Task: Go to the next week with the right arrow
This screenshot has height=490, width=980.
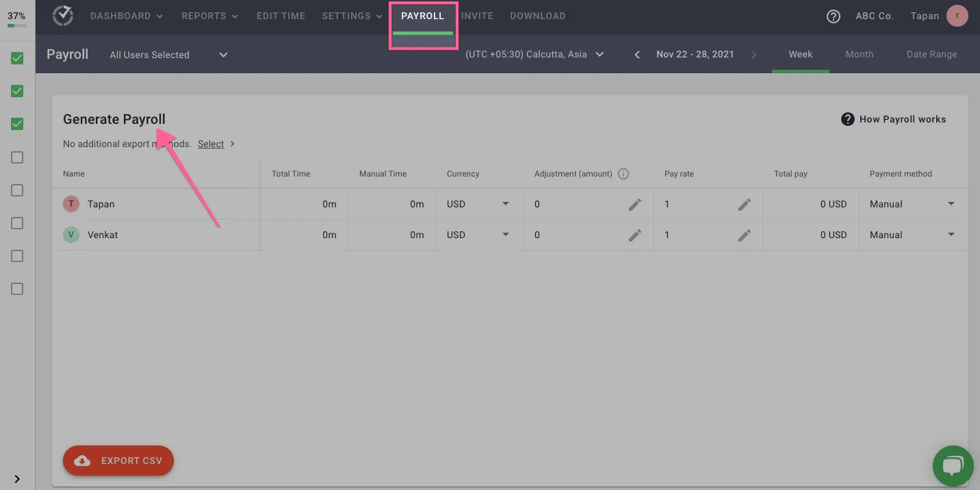Action: coord(753,55)
